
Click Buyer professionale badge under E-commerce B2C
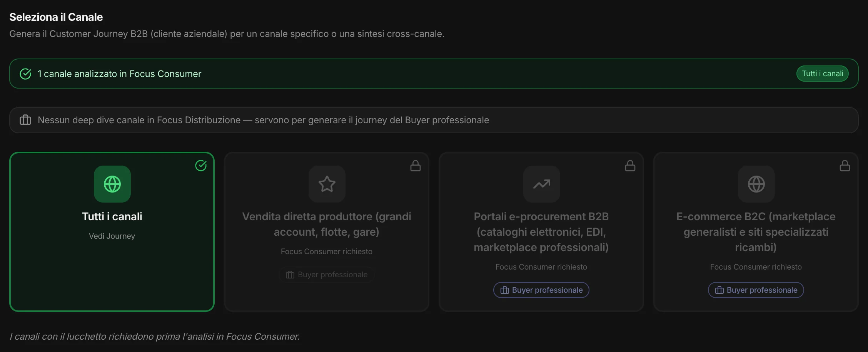(756, 290)
